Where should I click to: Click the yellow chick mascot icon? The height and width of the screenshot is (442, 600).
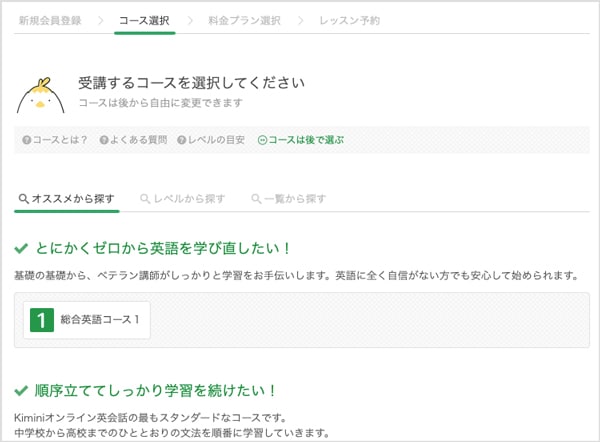pos(41,94)
